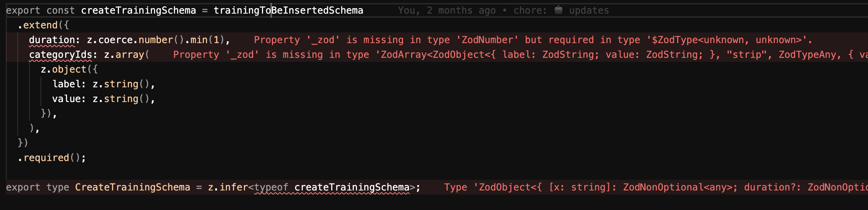Image resolution: width=868 pixels, height=210 pixels.
Task: Click trainingToBeInsertedSchema identifier
Action: [x=288, y=10]
